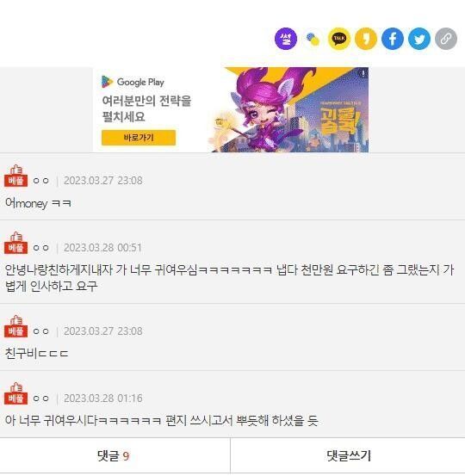This screenshot has width=465, height=476.
Task: Click the 여러분만의 전략을 펼치세요 ad text
Action: point(146,108)
